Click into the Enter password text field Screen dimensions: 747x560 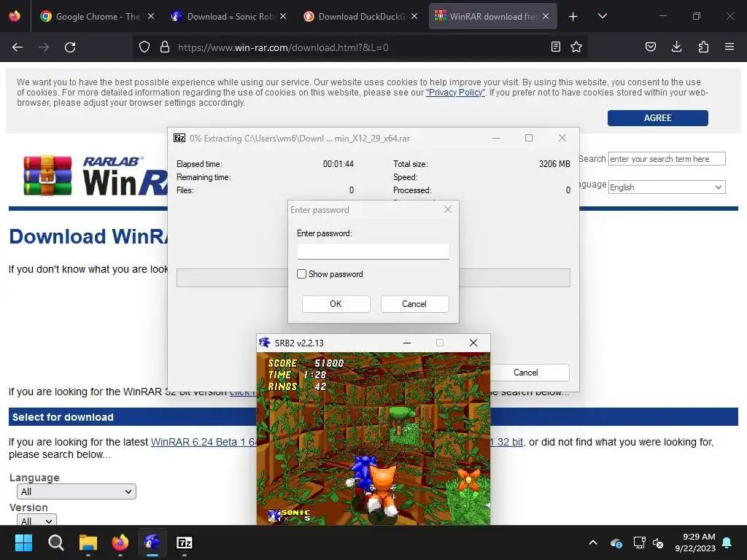pos(373,251)
